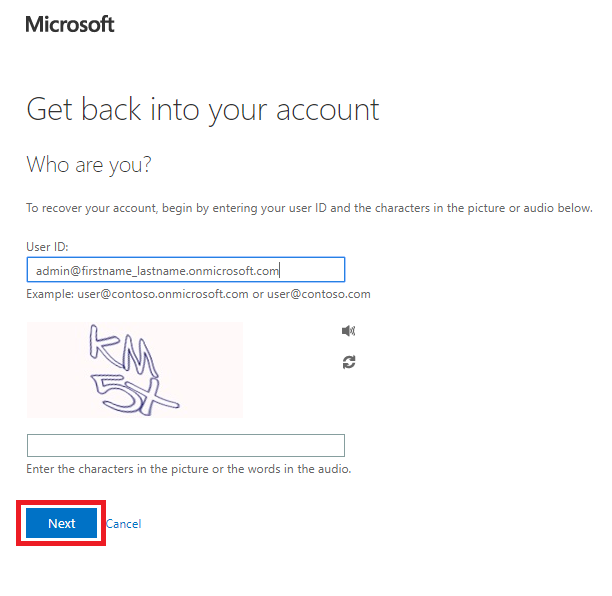This screenshot has height=596, width=612.
Task: Follow the Cancel link
Action: tap(124, 523)
